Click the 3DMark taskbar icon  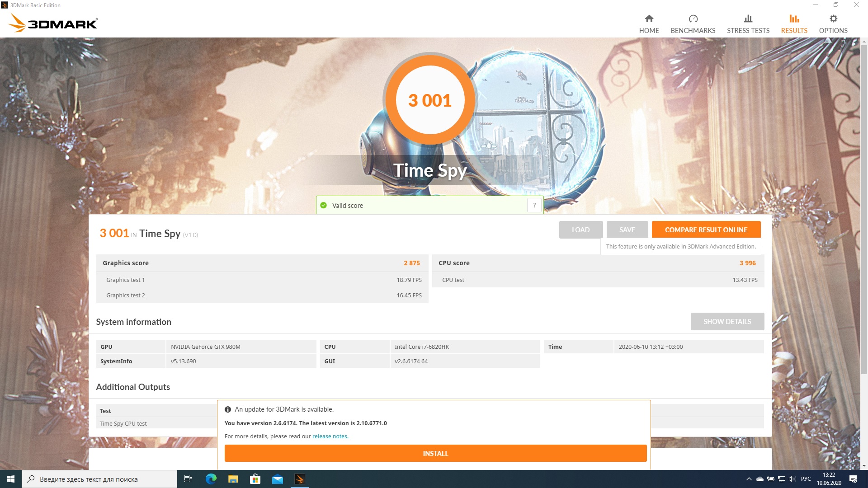(x=299, y=479)
